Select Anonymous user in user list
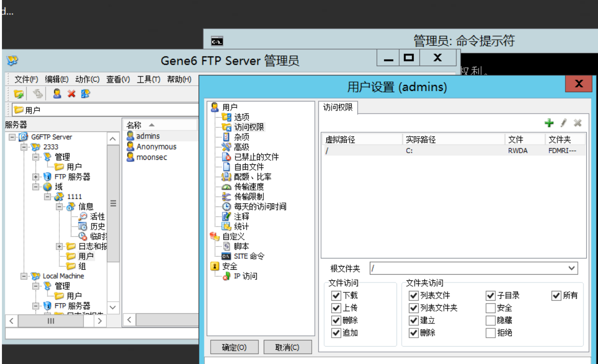The width and height of the screenshot is (598, 364). (x=156, y=147)
